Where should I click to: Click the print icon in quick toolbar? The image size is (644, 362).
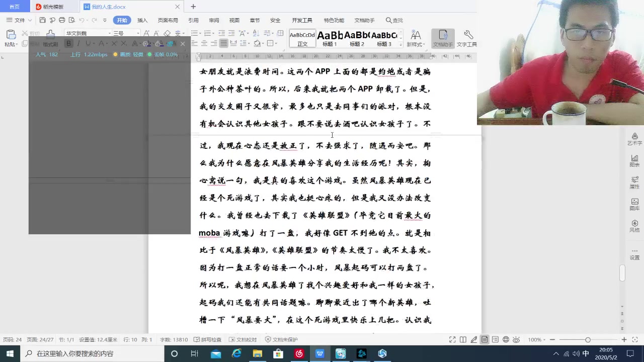pos(62,20)
